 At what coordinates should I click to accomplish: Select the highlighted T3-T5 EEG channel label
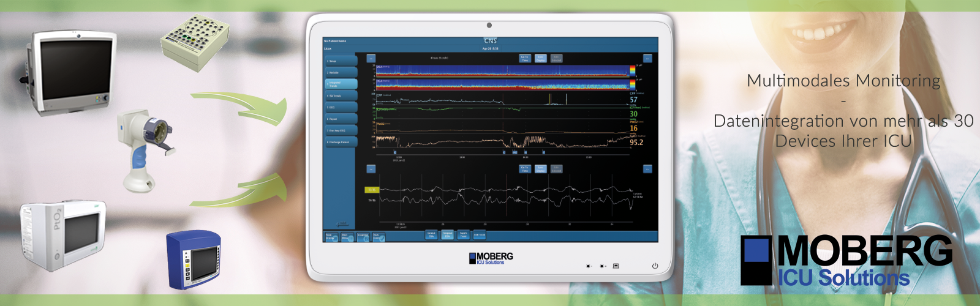pos(372,190)
